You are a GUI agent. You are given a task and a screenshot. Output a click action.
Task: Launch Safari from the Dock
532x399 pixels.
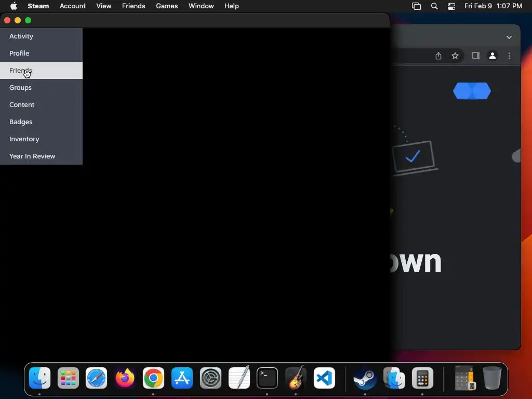96,378
